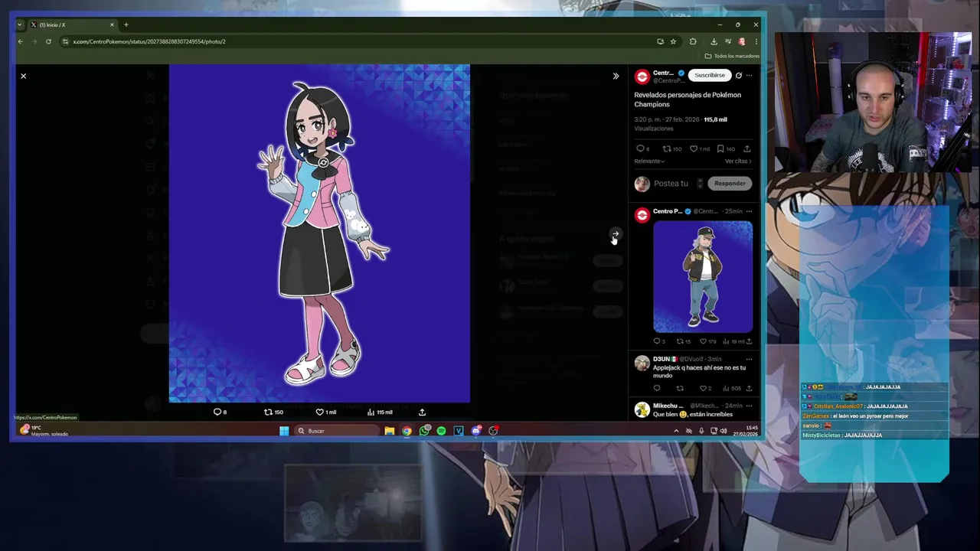Click sidebar heart icon showing 1 mil
The width and height of the screenshot is (980, 551).
(694, 148)
